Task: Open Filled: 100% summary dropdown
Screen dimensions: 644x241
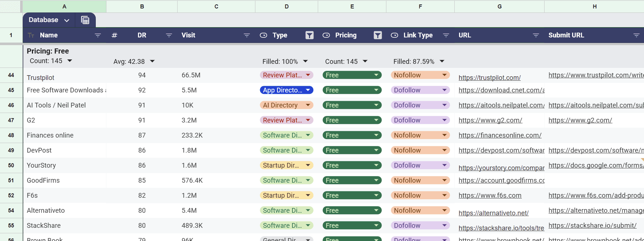Action: 305,61
